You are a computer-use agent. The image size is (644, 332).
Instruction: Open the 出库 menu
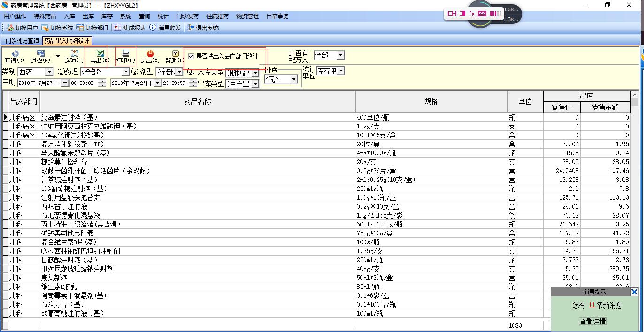click(88, 16)
